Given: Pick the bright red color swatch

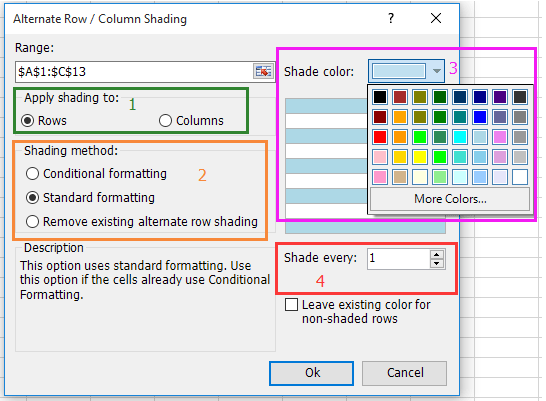Looking at the screenshot, I should click(x=380, y=137).
